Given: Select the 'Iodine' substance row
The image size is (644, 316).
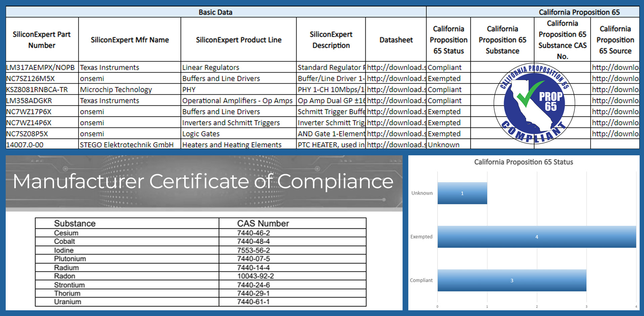Looking at the screenshot, I should 201,250.
